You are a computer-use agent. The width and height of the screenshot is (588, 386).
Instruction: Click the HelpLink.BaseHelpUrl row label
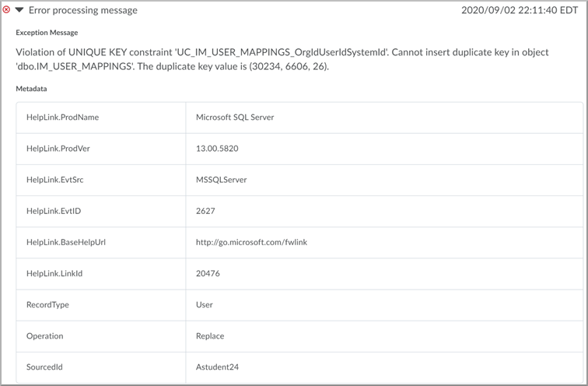pos(66,242)
